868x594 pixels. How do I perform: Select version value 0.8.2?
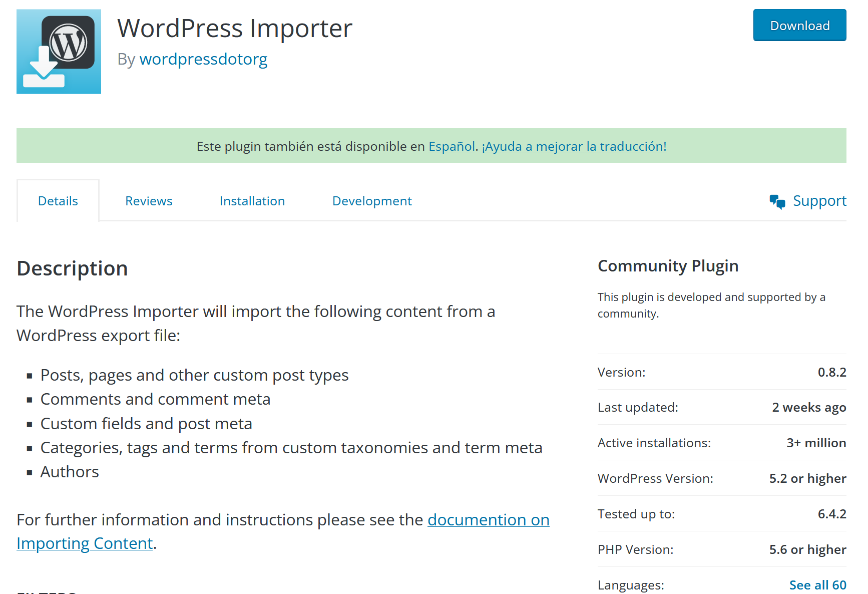[x=832, y=372]
